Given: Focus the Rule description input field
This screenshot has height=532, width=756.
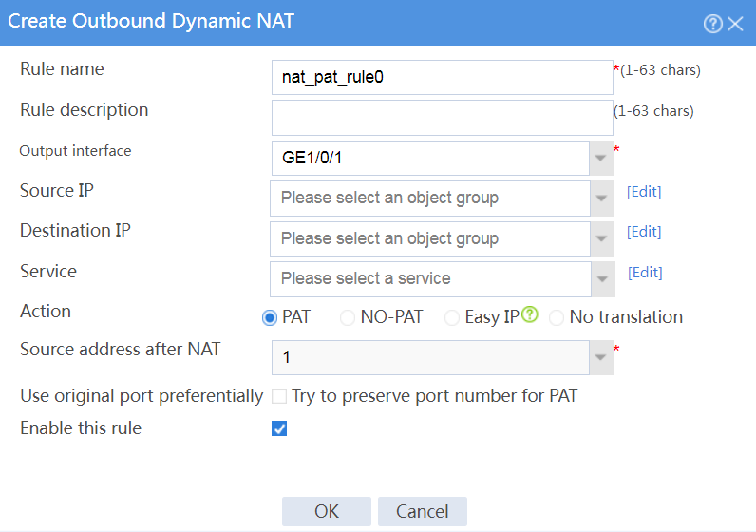Looking at the screenshot, I should pos(443,118).
